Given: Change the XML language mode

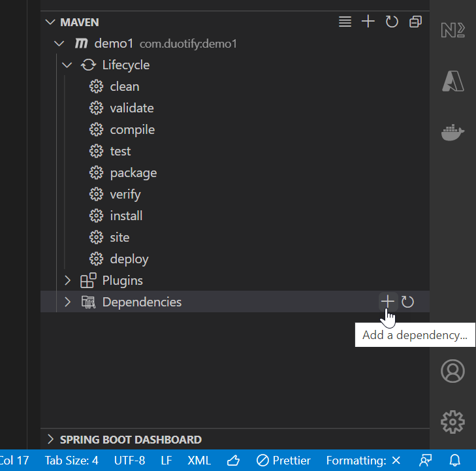Looking at the screenshot, I should (199, 461).
